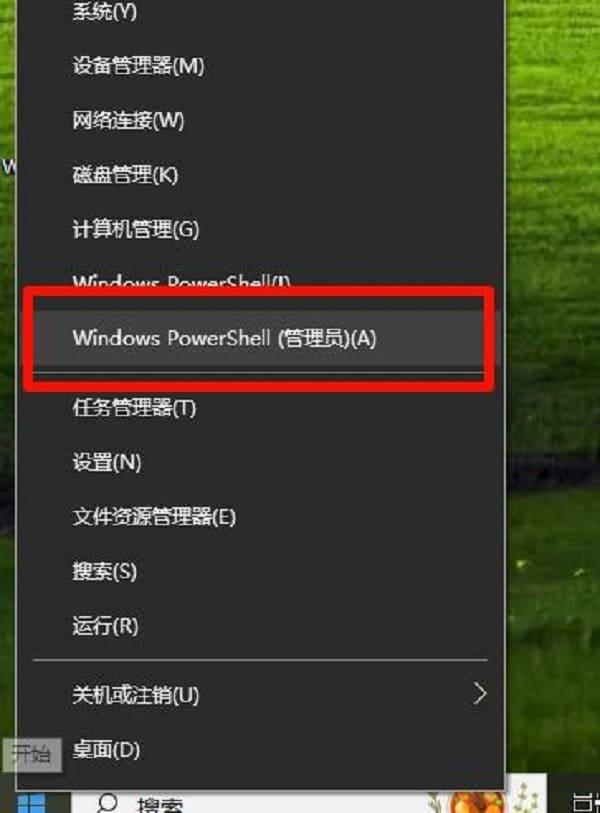Click the Windows Start button

(32, 803)
